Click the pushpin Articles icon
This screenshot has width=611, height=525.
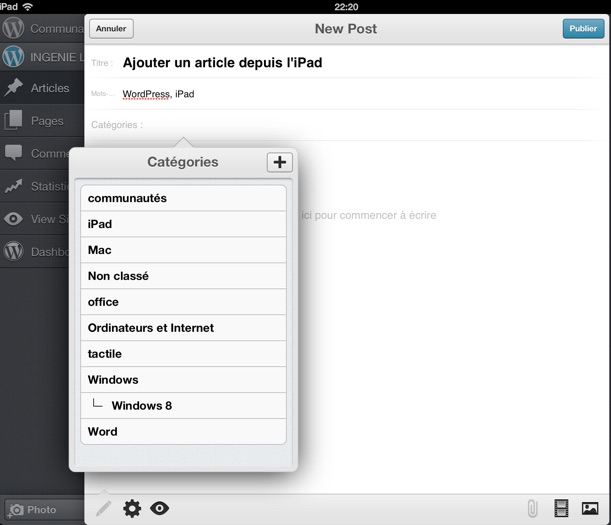[x=14, y=87]
